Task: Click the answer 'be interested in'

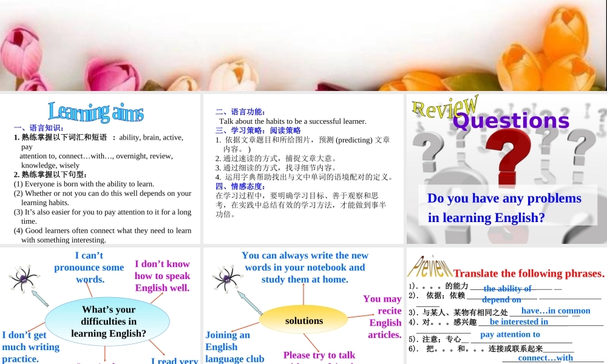Action: tap(519, 322)
